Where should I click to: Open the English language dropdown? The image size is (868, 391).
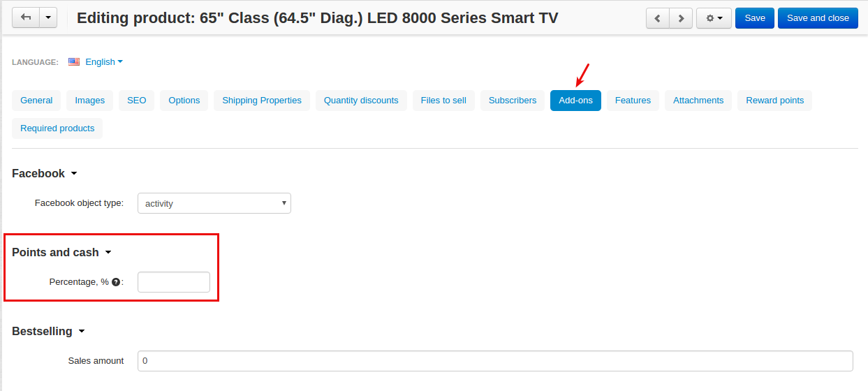point(104,61)
